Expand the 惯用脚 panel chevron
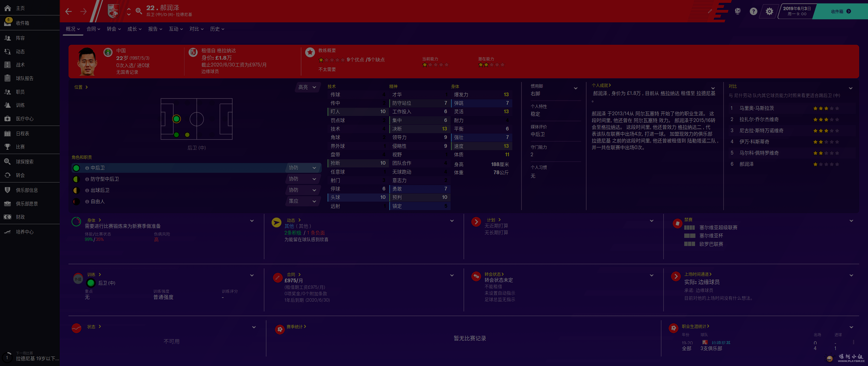 pos(575,88)
